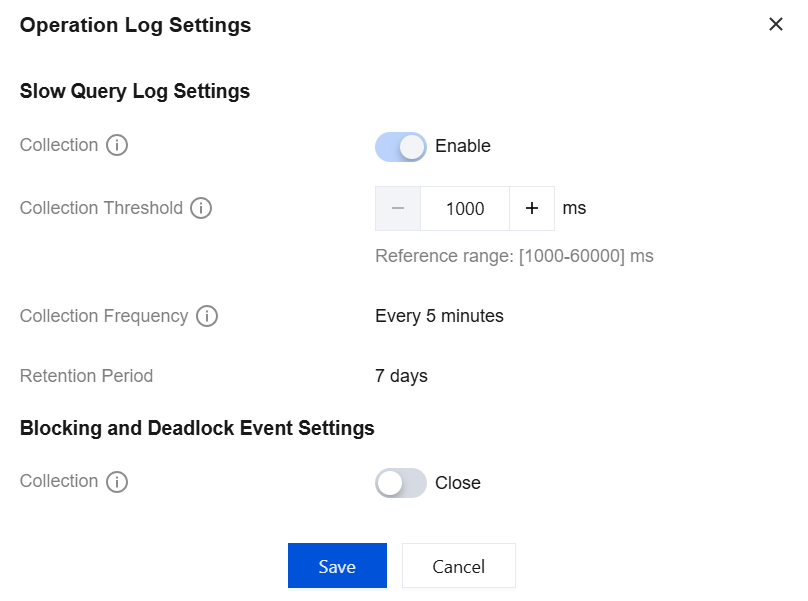The width and height of the screenshot is (808, 601).
Task: Close the Operation Log Settings dialog
Action: point(776,24)
